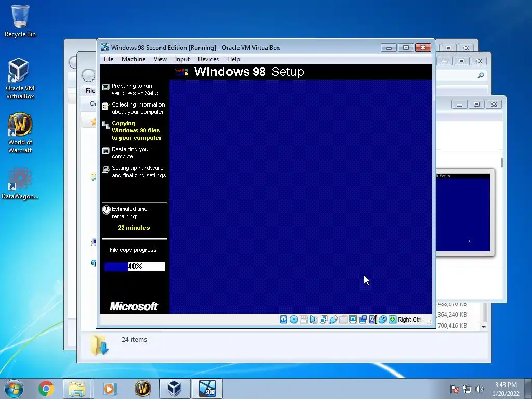Open the Input menu
The height and width of the screenshot is (399, 532).
point(182,59)
